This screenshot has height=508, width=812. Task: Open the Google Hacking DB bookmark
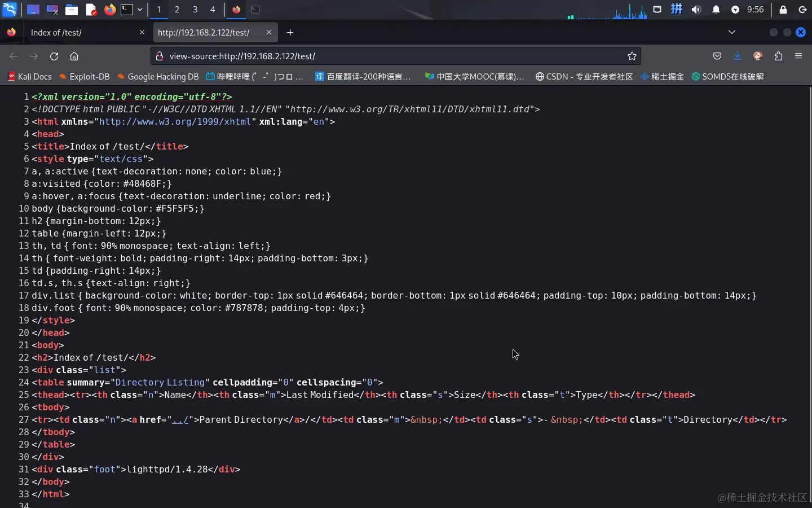point(157,77)
